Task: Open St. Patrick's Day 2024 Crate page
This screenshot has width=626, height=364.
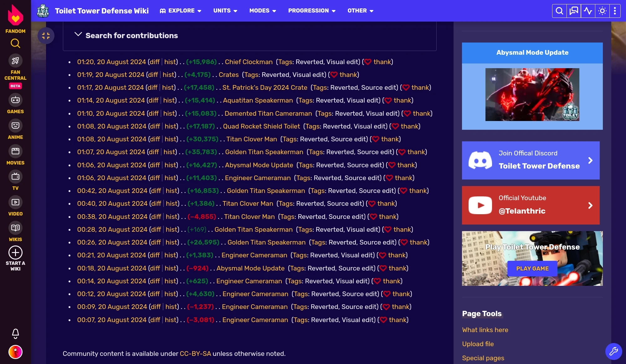Action: 265,88
